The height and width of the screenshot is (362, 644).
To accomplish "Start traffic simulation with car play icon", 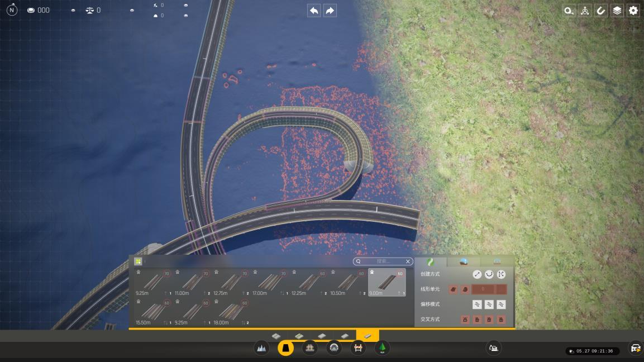I will (x=636, y=349).
